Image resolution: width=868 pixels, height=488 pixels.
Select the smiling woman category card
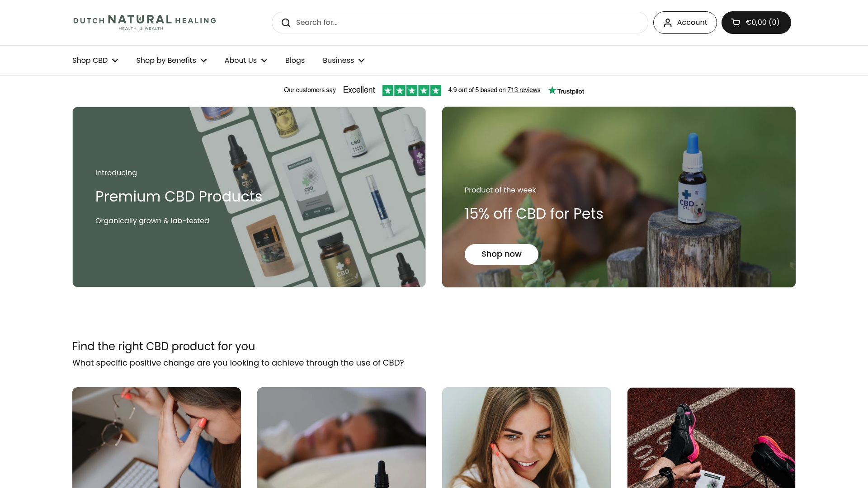[x=526, y=437]
